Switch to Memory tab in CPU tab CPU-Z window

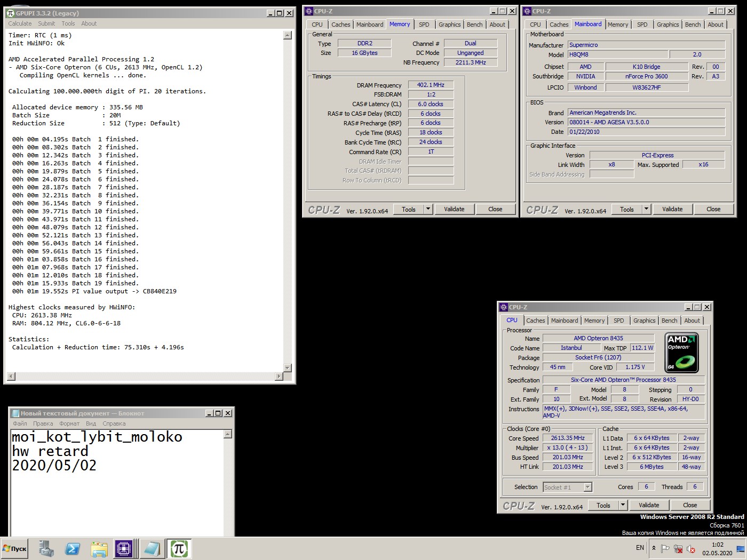594,321
